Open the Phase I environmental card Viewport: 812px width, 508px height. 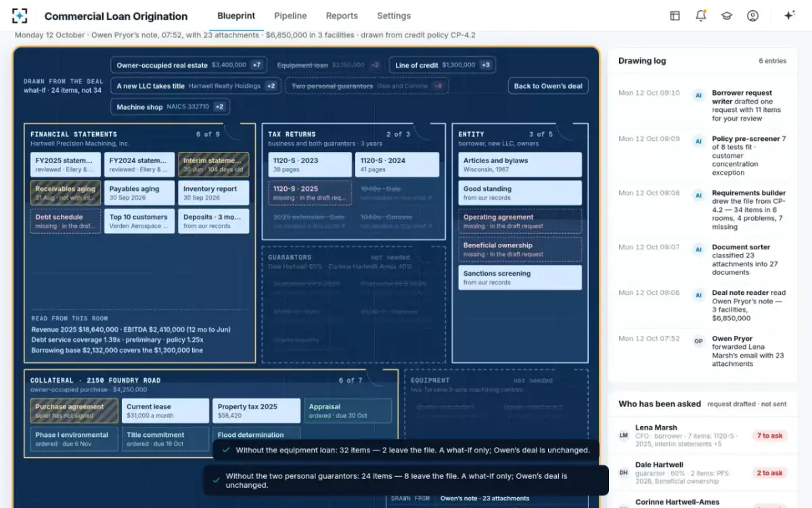[x=74, y=439]
